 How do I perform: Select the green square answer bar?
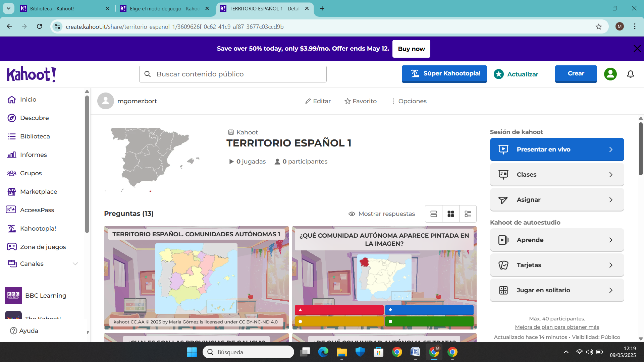[429, 321]
